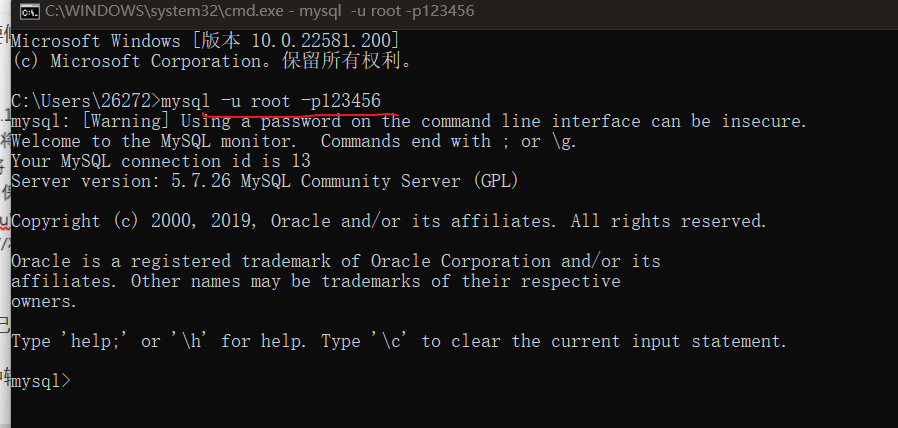Click the Microsoft Windows version line
This screenshot has width=898, height=428.
pyautogui.click(x=204, y=41)
